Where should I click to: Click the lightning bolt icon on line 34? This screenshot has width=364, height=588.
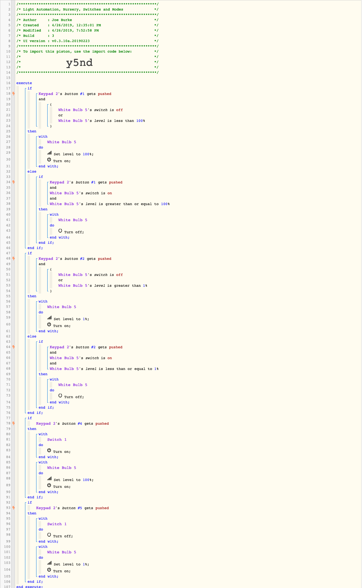(x=14, y=182)
